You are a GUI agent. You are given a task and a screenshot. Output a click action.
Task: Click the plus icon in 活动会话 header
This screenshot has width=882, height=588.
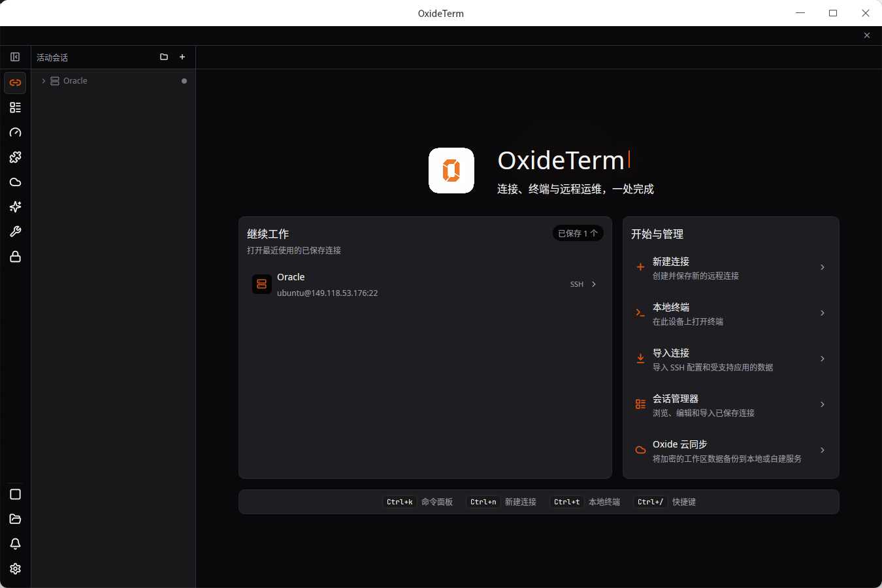(182, 57)
